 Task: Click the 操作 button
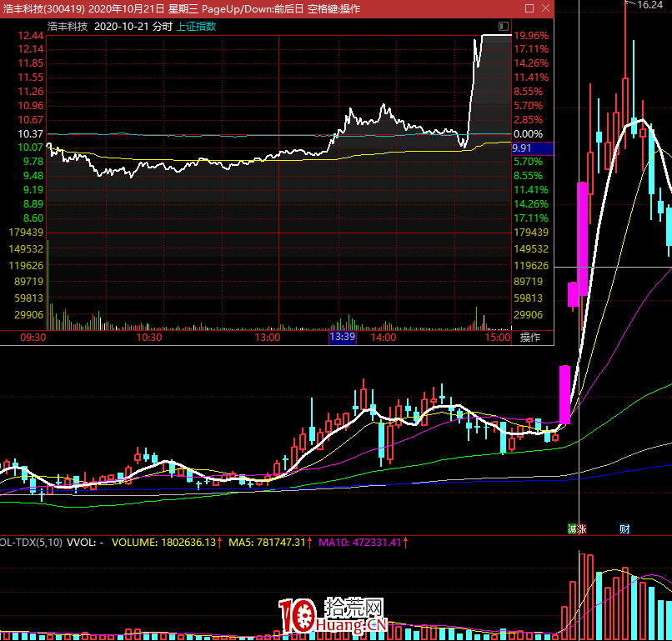click(x=530, y=338)
